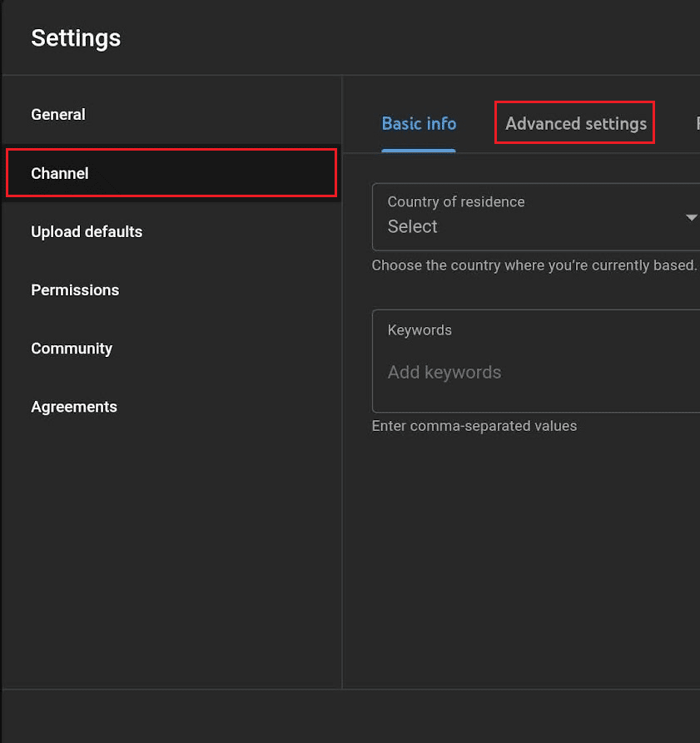Screen dimensions: 700x743
Task: View the Agreements section
Action: coord(73,406)
